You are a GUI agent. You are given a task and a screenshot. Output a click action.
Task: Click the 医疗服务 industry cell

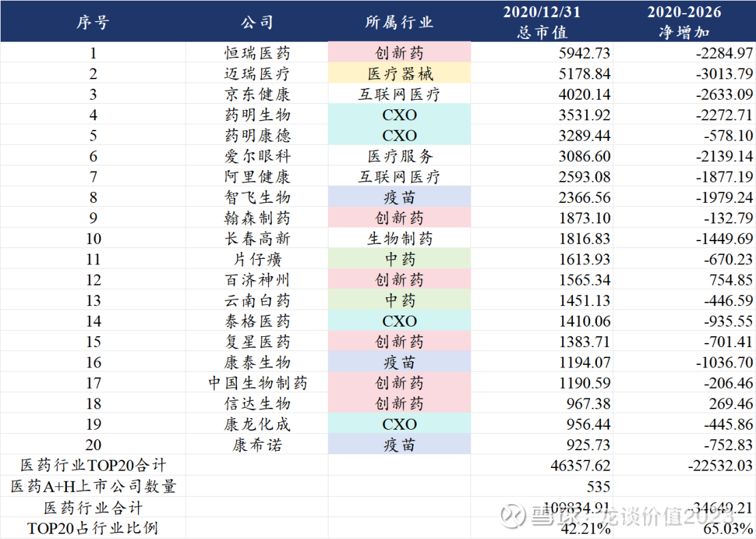[x=400, y=156]
